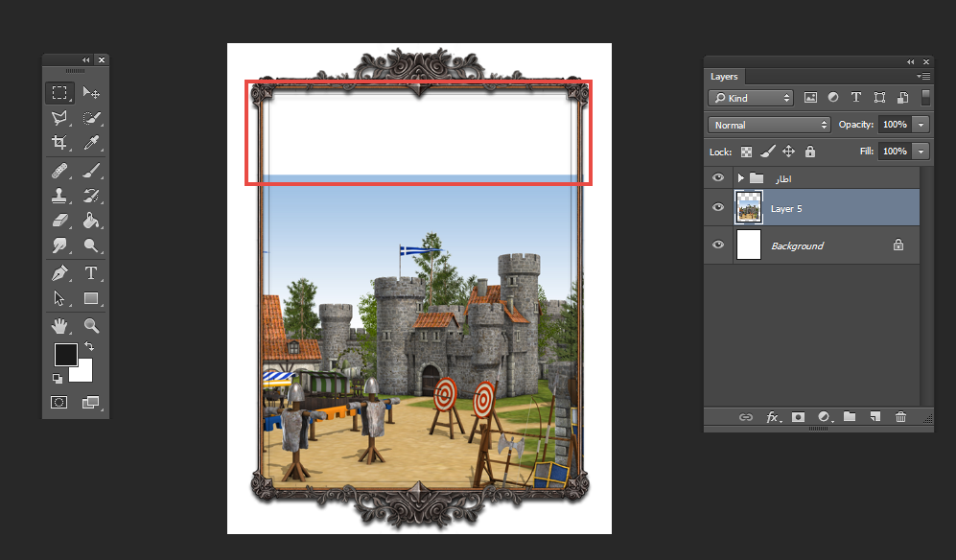The width and height of the screenshot is (956, 560).
Task: Select the Rectangular Marquee tool
Action: (59, 93)
